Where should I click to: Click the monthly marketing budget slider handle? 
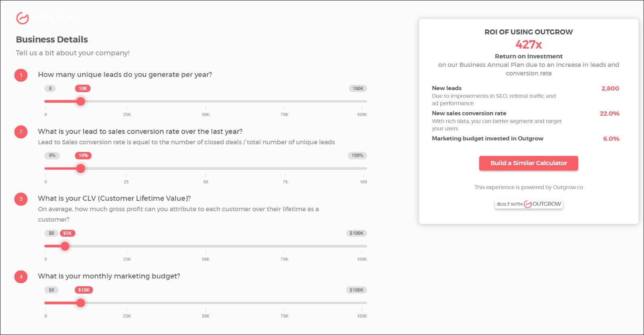click(81, 303)
